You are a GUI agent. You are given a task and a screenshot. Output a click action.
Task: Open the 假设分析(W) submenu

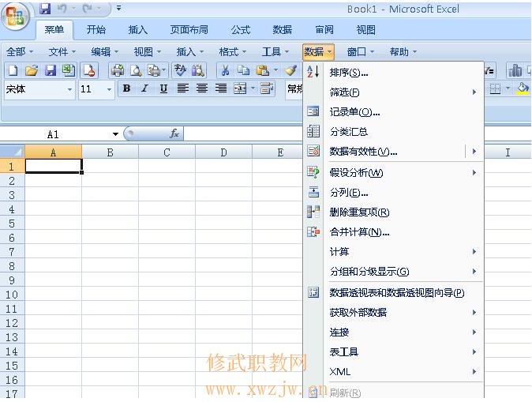[393, 173]
